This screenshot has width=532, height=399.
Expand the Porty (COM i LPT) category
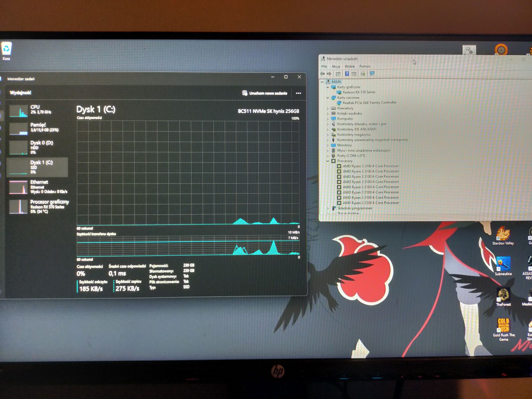(x=328, y=156)
